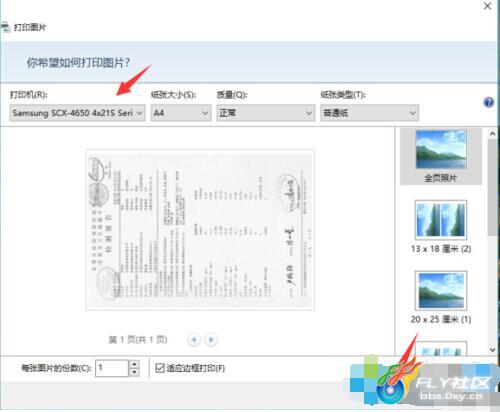500x412 pixels.
Task: Go to the next page arrow
Action: tap(211, 340)
